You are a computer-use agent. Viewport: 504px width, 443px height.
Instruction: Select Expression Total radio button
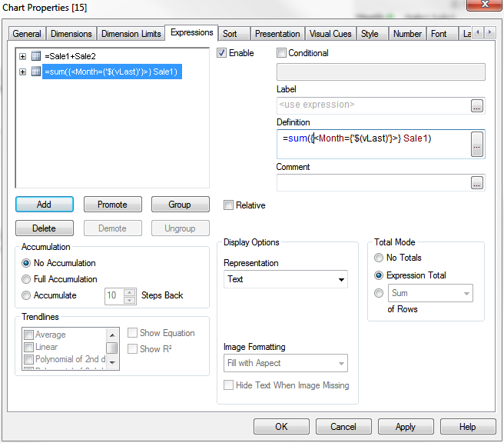[x=379, y=275]
